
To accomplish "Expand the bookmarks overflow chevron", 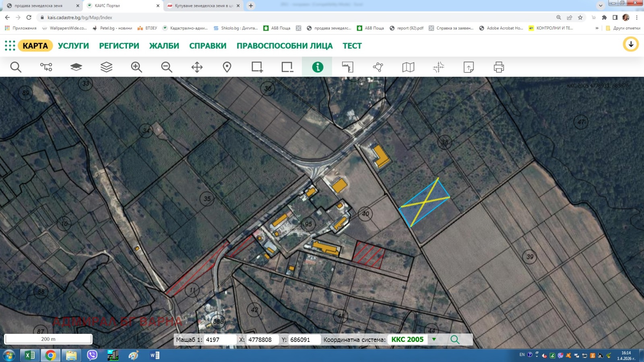I will [x=597, y=28].
